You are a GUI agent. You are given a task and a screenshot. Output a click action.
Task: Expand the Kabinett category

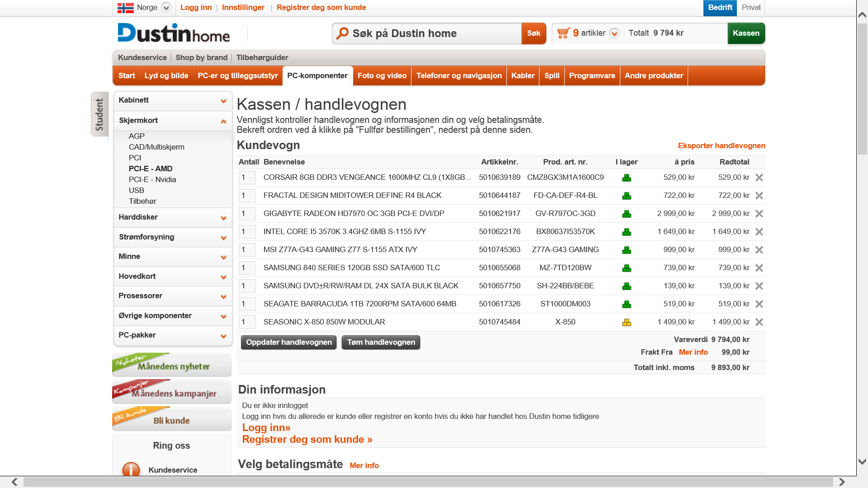(x=223, y=101)
